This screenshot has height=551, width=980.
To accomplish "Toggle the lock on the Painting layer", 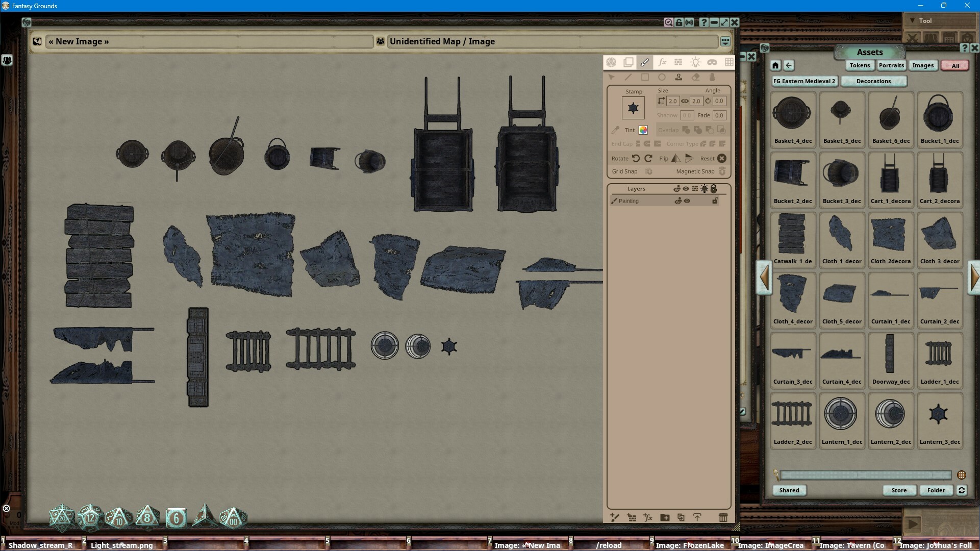I will click(x=714, y=201).
